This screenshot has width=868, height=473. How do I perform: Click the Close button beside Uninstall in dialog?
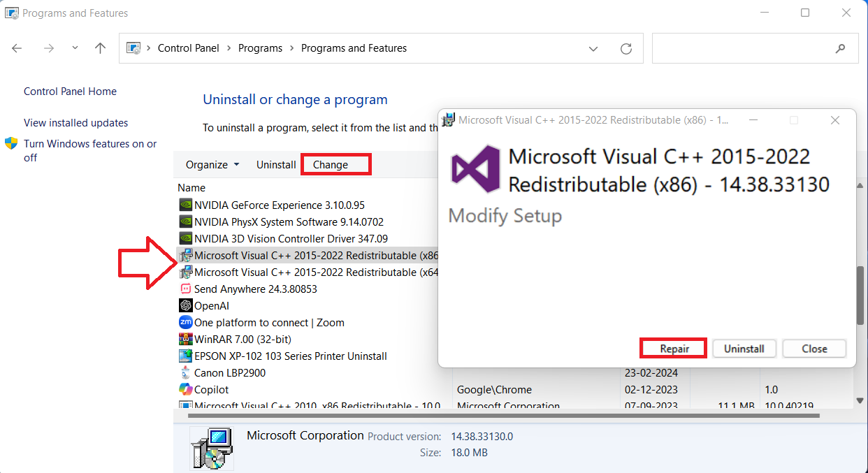tap(814, 349)
